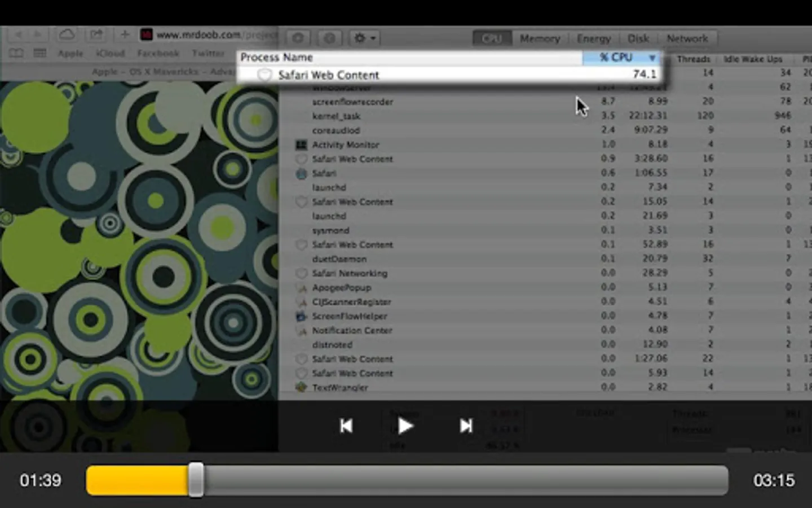This screenshot has width=812, height=508.
Task: Switch to the Disk tab
Action: tap(638, 38)
